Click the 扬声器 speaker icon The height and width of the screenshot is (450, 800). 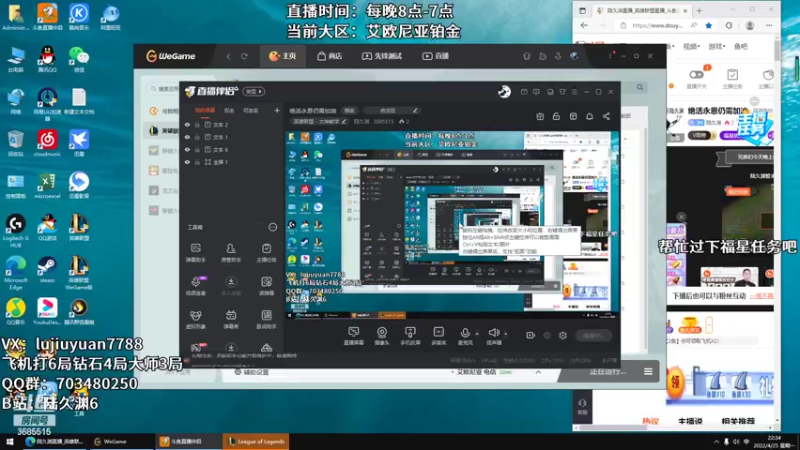pyautogui.click(x=493, y=335)
